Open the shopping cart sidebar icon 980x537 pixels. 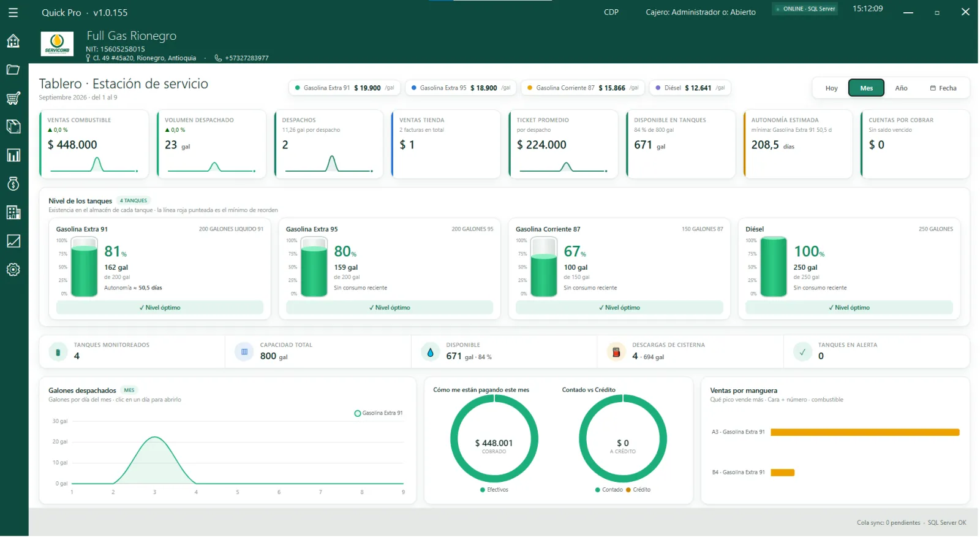click(x=13, y=98)
